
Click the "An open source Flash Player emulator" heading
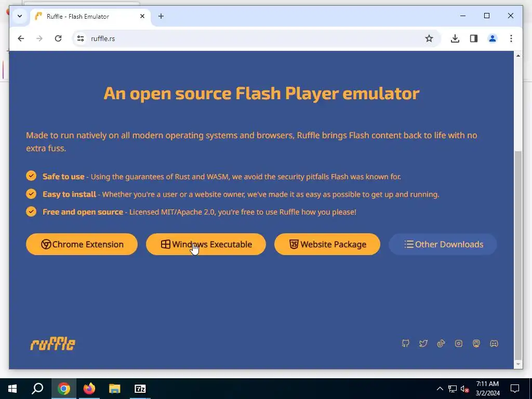[261, 93]
